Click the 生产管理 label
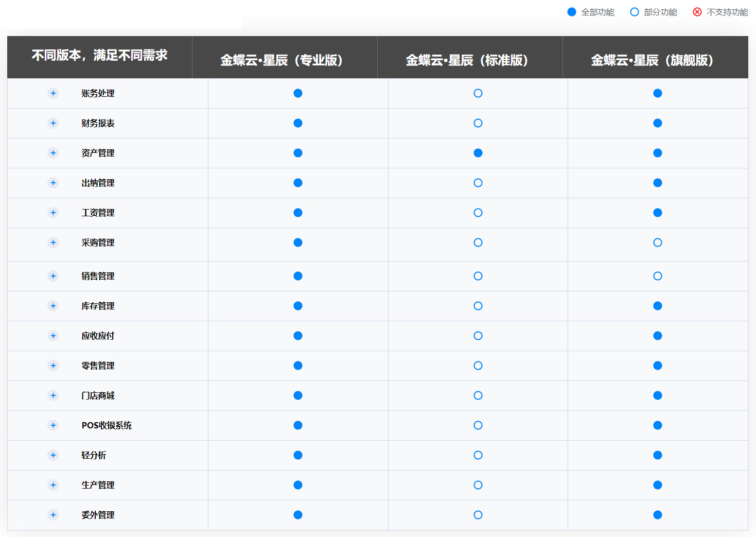The width and height of the screenshot is (756, 537). 98,485
